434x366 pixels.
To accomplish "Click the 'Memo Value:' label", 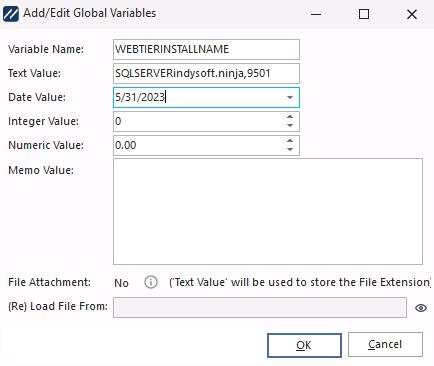I will pyautogui.click(x=41, y=170).
